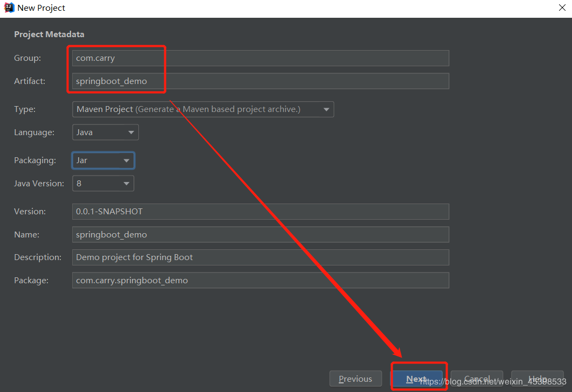Open the Packaging dropdown showing Jar
The width and height of the screenshot is (572, 392).
(103, 160)
